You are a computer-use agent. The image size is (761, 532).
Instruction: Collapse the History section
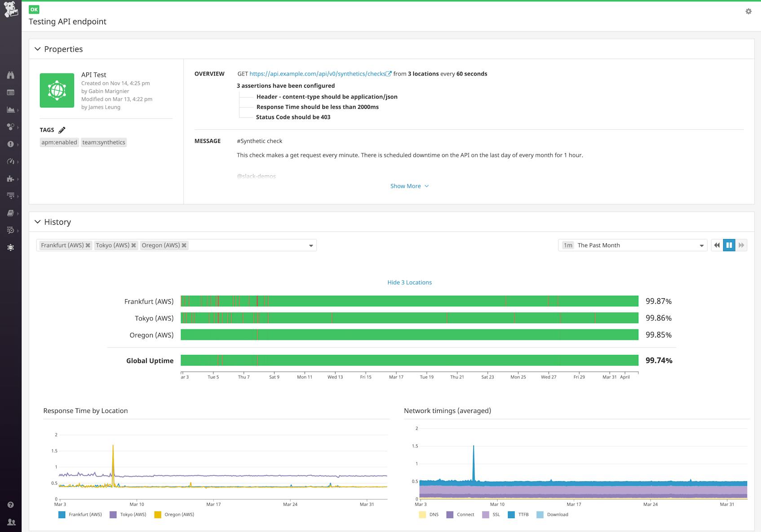tap(38, 222)
